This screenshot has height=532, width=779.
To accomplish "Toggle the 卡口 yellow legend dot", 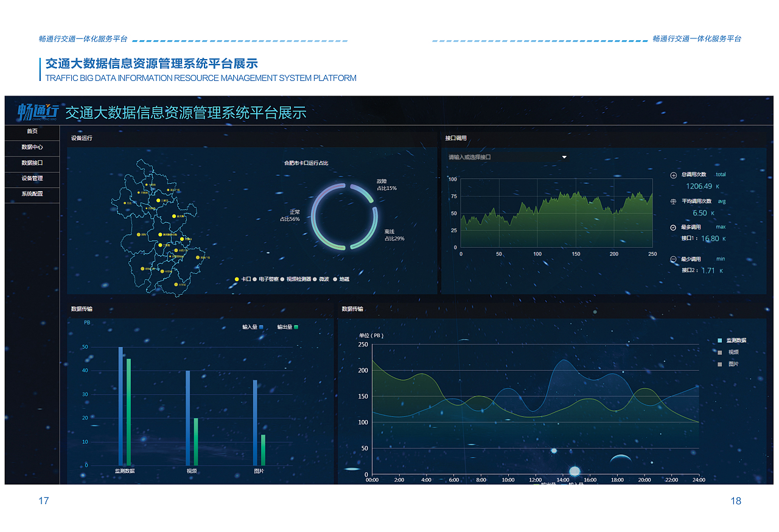I will coord(237,279).
